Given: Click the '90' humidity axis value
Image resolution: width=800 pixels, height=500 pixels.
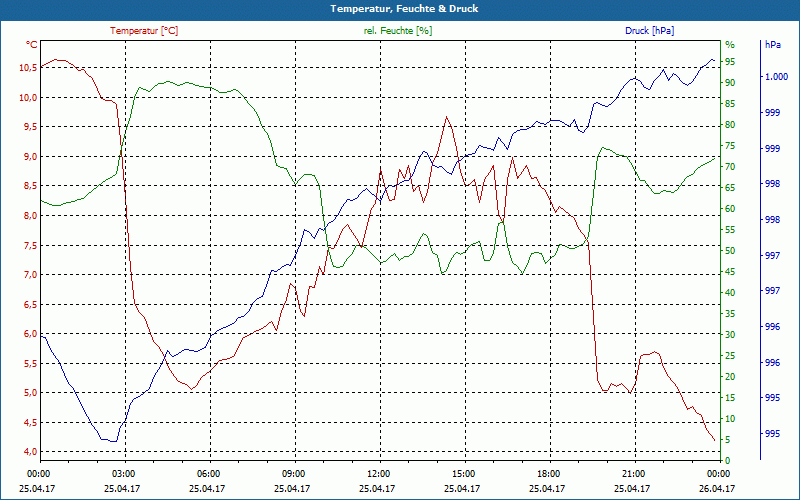Looking at the screenshot, I should pyautogui.click(x=730, y=83).
